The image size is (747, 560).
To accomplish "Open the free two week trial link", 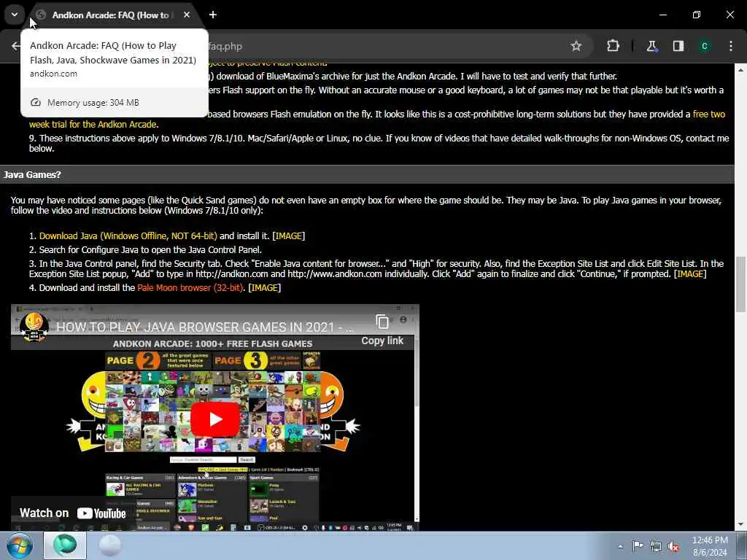I will (709, 114).
